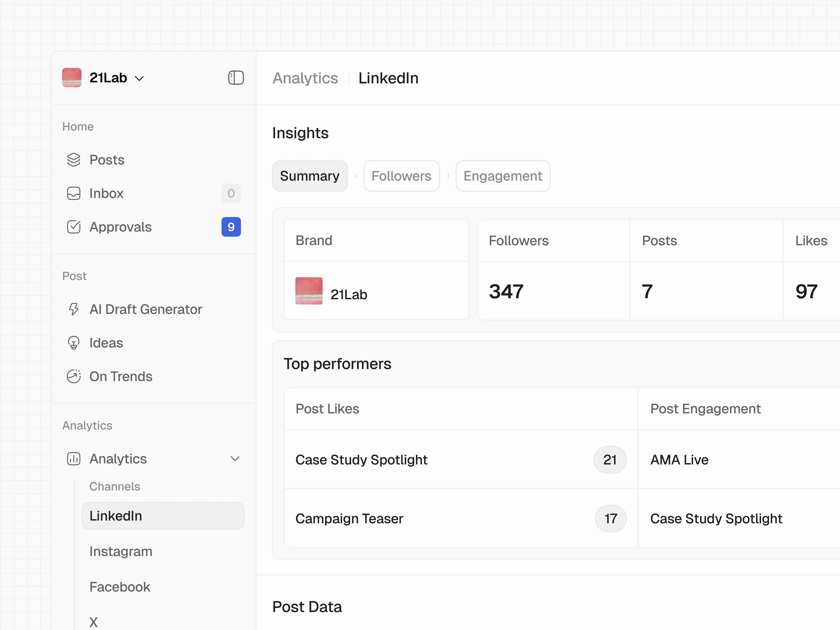Screen dimensions: 840x630
Task: Click the 21Lab brand thumbnail in the table
Action: [309, 291]
